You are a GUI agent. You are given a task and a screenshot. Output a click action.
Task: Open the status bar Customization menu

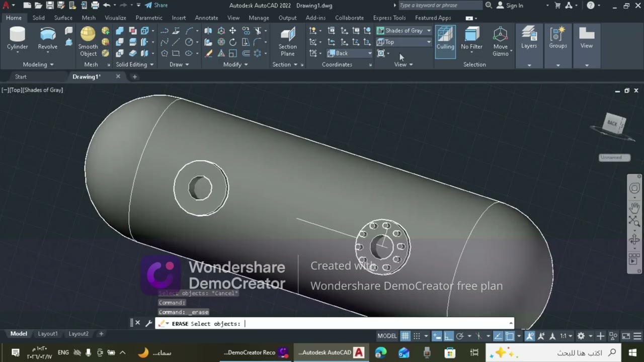[637, 336]
